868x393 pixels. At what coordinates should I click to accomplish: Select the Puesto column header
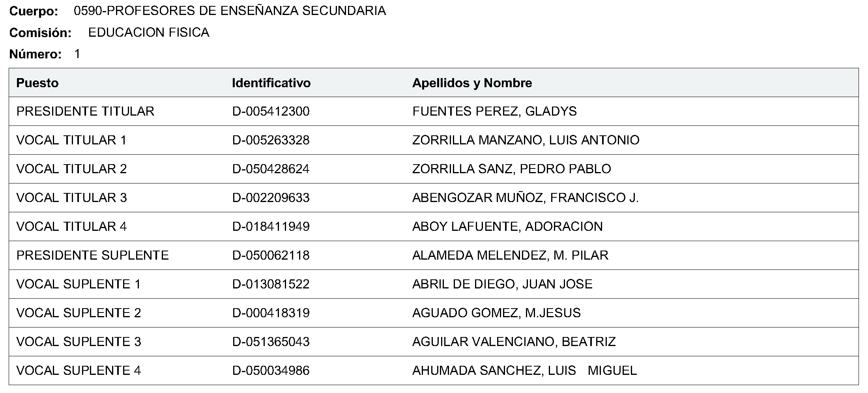coord(37,83)
